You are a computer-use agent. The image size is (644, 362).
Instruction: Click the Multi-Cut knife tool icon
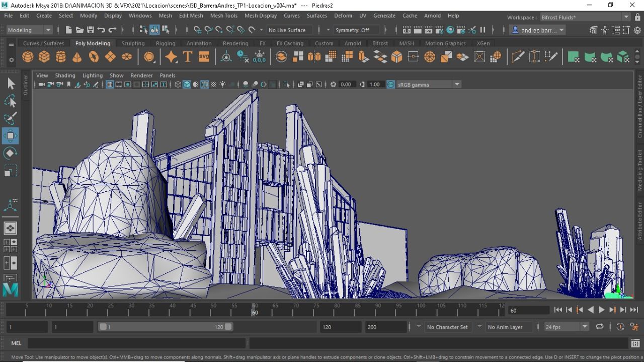tap(518, 56)
